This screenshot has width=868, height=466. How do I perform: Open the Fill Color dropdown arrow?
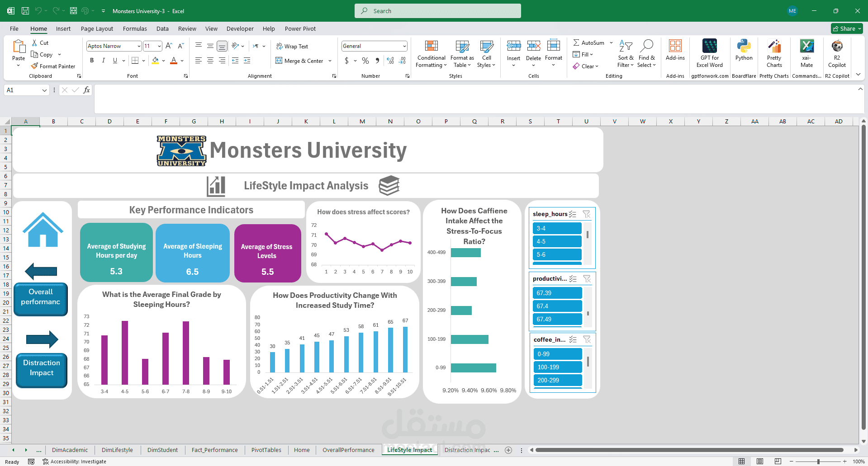[164, 61]
